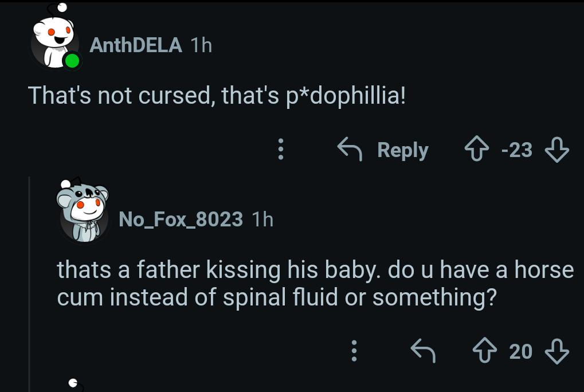Open the overflow menu on No_Fox_8023's comment
Viewport: 584px width, 392px height.
[354, 351]
